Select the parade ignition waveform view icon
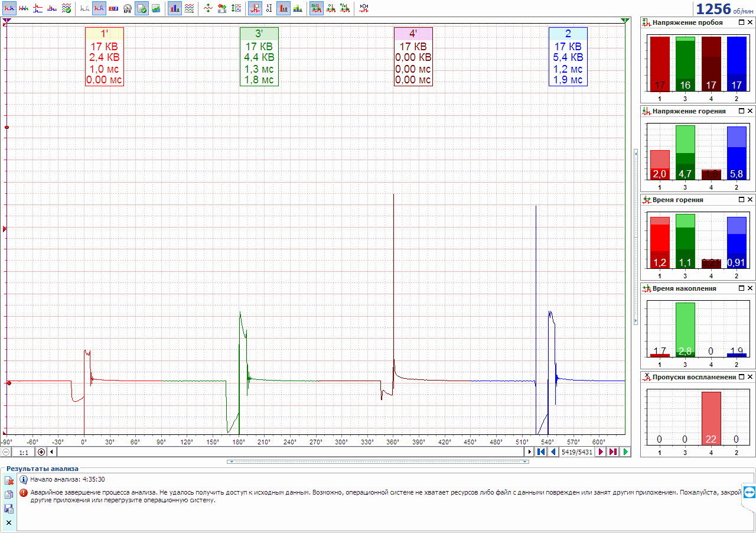The width and height of the screenshot is (756, 533). click(9, 8)
